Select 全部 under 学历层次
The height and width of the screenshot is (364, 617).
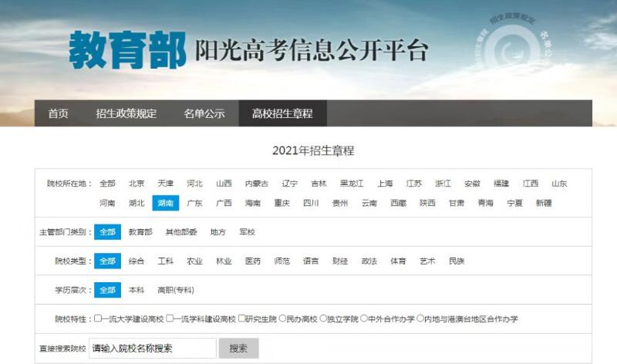pyautogui.click(x=107, y=290)
